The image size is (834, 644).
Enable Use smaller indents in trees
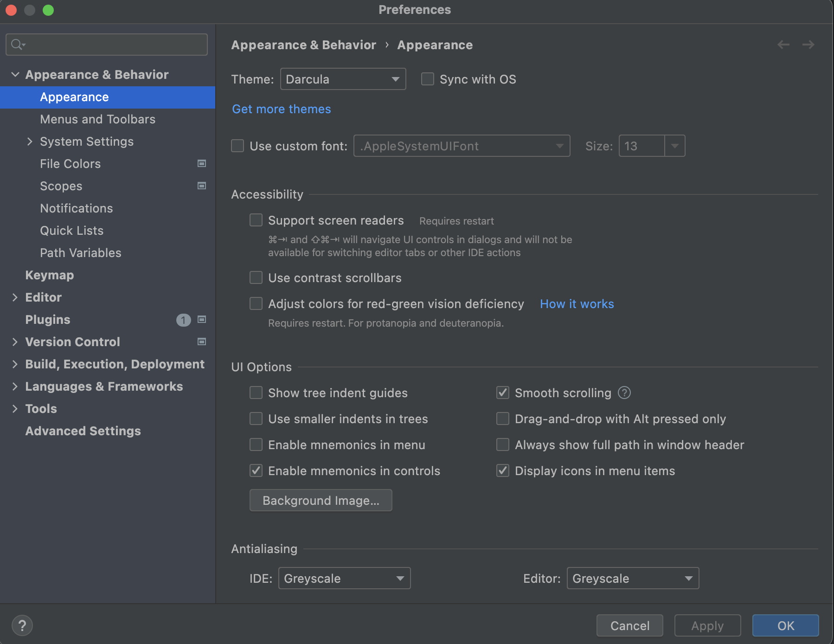(256, 419)
